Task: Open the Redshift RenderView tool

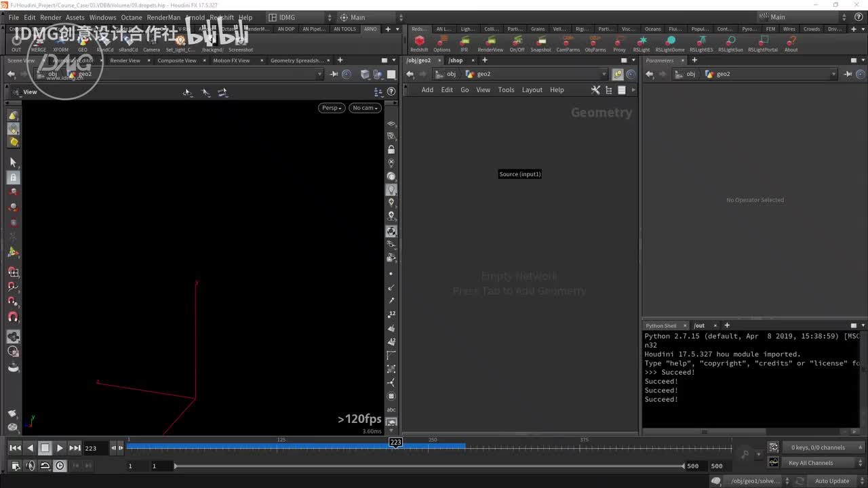Action: click(x=490, y=42)
